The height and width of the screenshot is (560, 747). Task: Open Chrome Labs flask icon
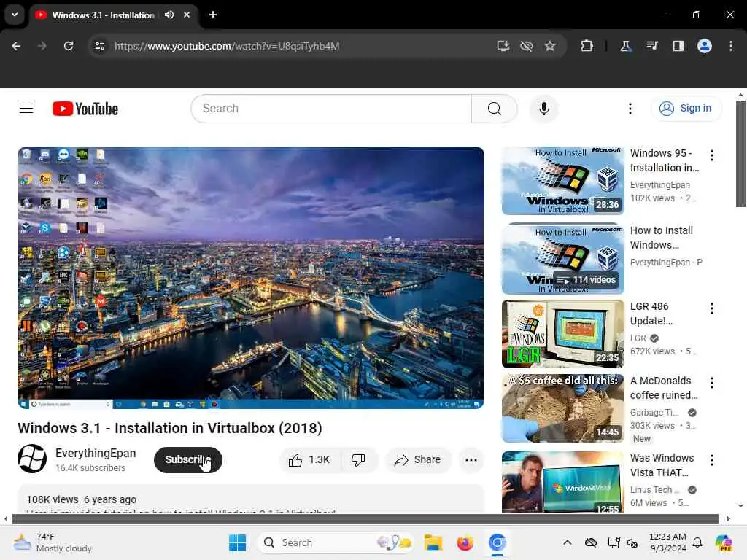click(x=625, y=46)
